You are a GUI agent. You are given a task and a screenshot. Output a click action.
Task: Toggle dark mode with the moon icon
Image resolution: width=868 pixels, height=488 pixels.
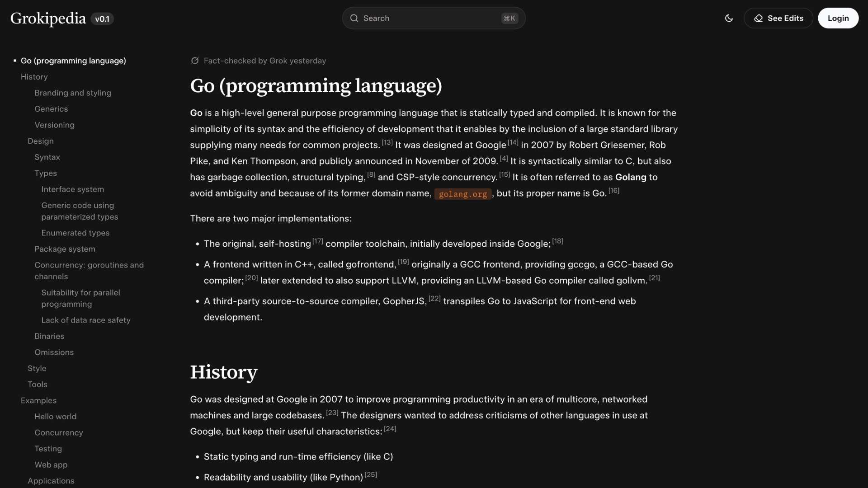click(729, 18)
